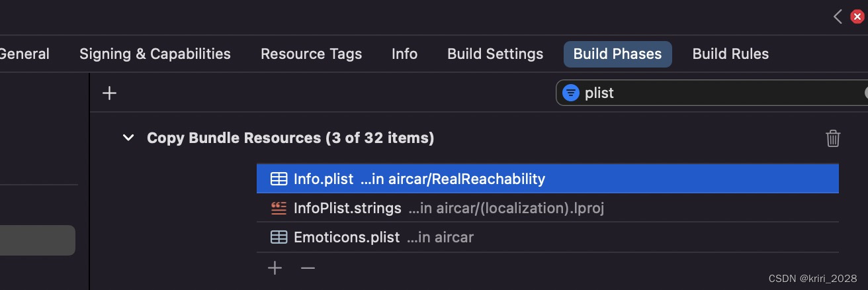Select the Info tab

coord(405,54)
